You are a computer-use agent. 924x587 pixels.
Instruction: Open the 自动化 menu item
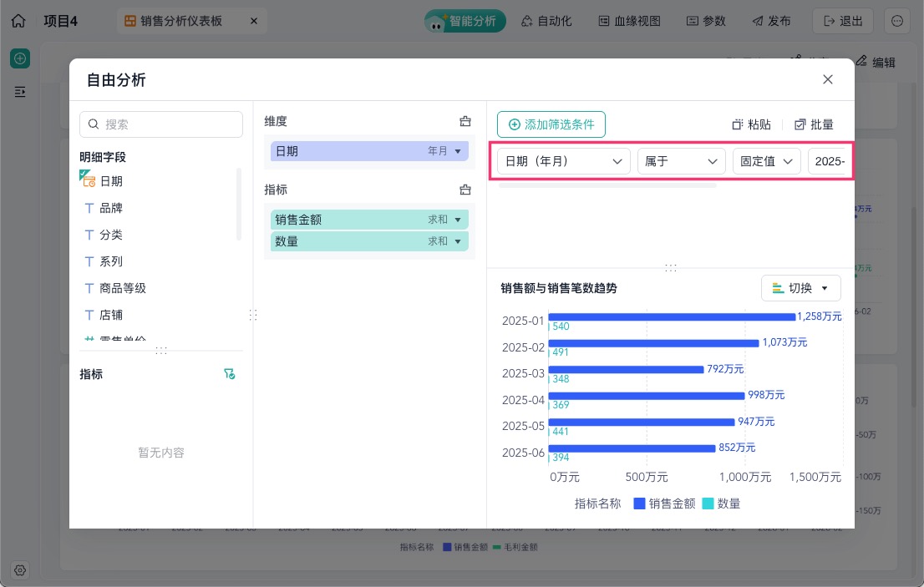pos(546,21)
